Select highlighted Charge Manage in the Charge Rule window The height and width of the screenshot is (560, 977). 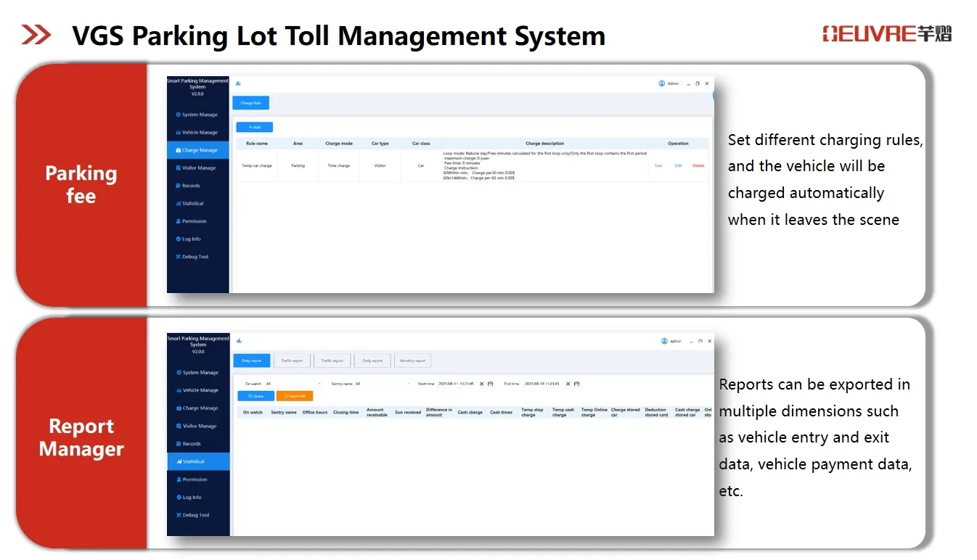(197, 150)
